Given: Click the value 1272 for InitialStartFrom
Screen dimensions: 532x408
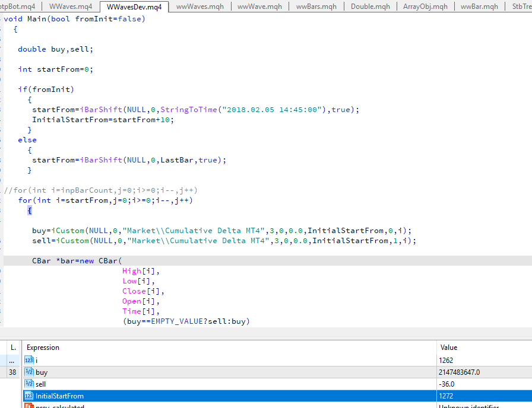Looking at the screenshot, I should (446, 396).
